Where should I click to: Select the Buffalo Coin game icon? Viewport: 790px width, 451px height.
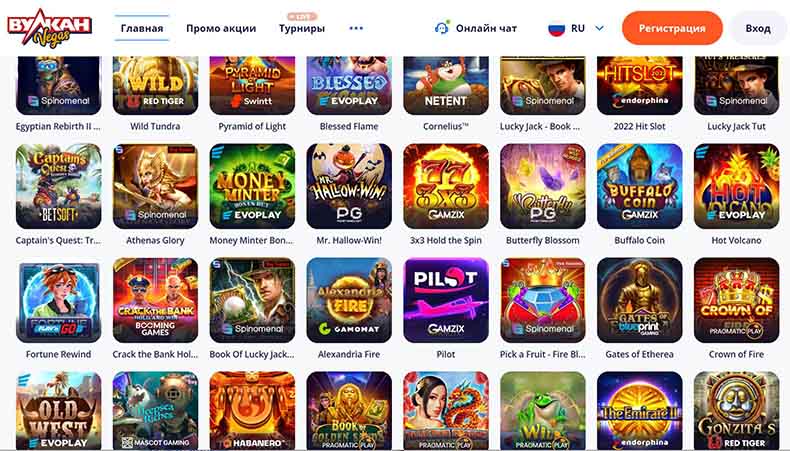pos(640,186)
